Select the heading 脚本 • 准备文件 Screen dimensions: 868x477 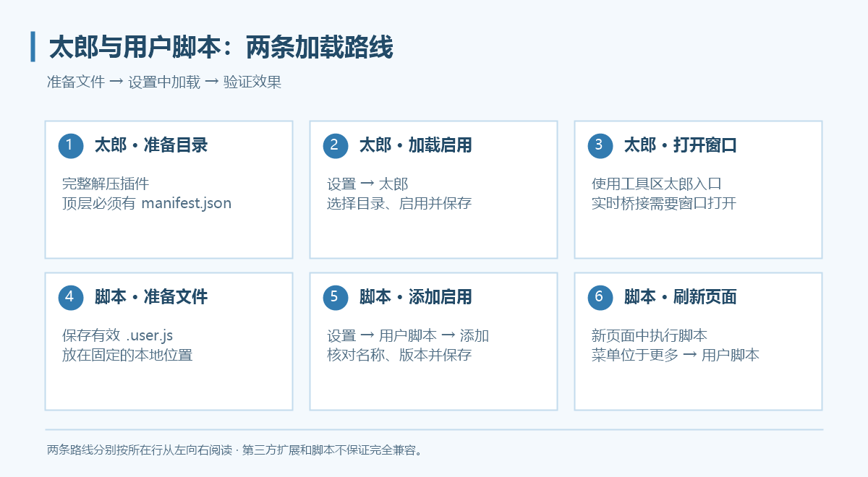tap(151, 297)
